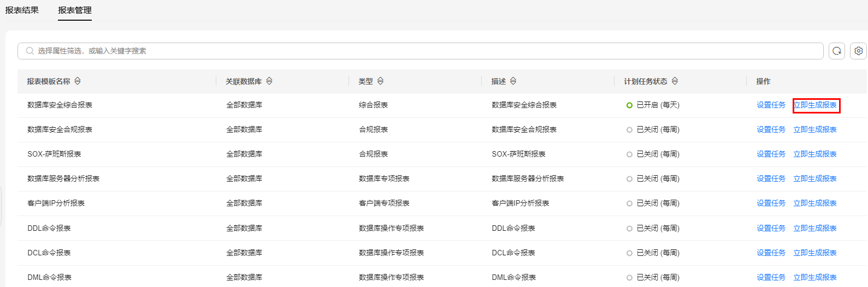The width and height of the screenshot is (868, 287).
Task: Click 立即生成报表 for DML命令报表
Action: (815, 277)
